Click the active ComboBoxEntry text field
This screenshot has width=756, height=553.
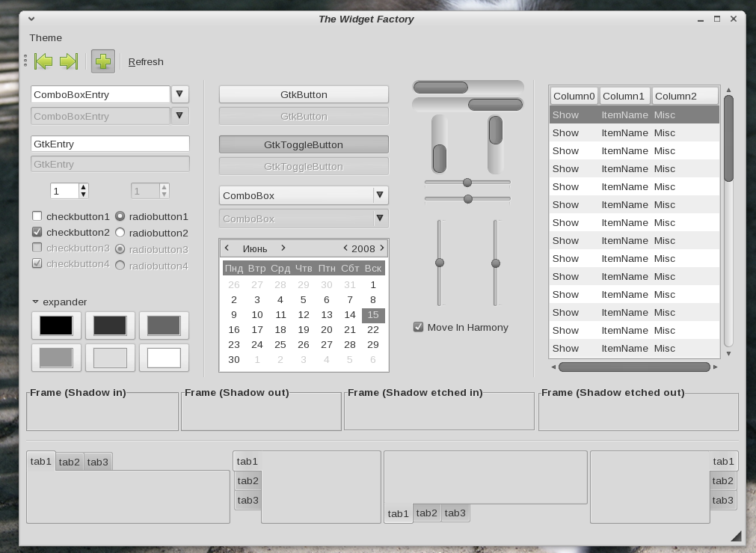tap(100, 94)
